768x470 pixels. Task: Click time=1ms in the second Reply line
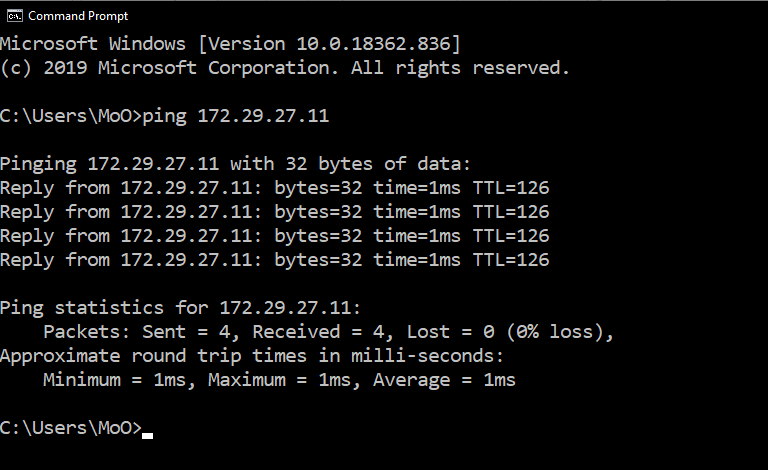[417, 212]
